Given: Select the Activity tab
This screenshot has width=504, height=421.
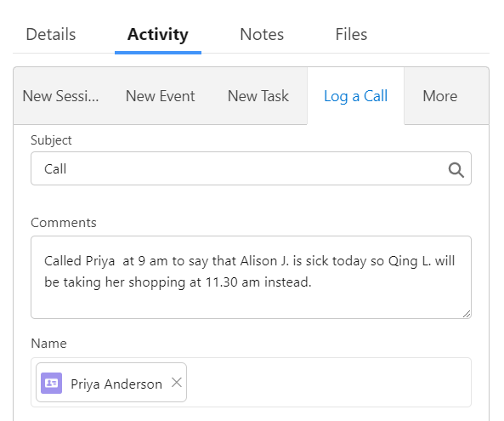Looking at the screenshot, I should (x=158, y=34).
